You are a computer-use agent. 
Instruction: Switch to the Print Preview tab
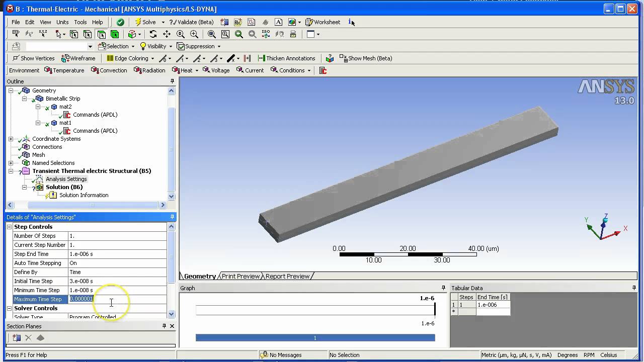tap(240, 276)
